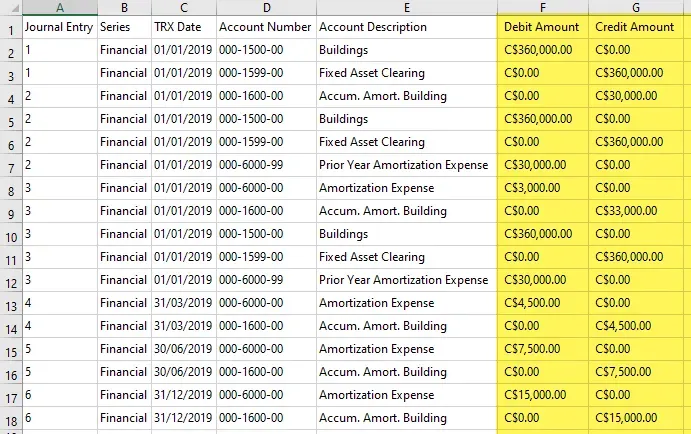
Task: Select column A header
Action: pyautogui.click(x=58, y=7)
